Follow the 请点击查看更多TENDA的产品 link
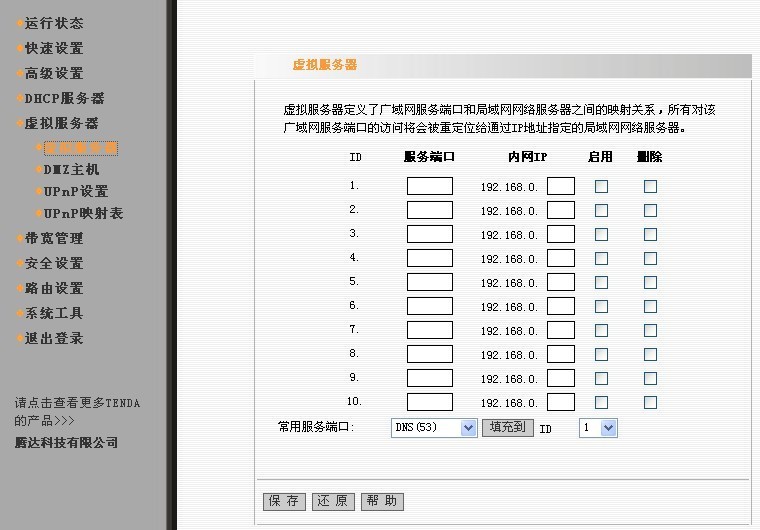 tap(77, 412)
